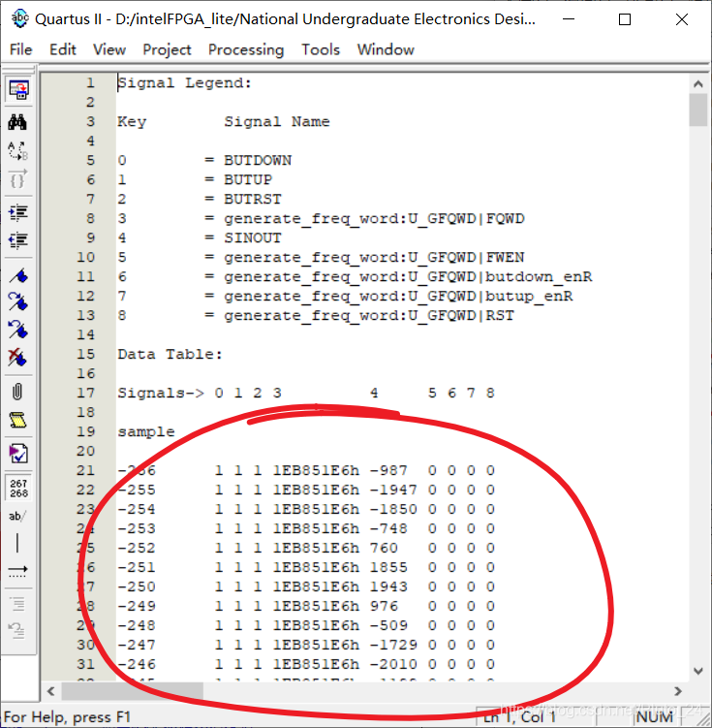This screenshot has width=712, height=728.
Task: Click the value '1943' in sample -250 row
Action: (388, 586)
